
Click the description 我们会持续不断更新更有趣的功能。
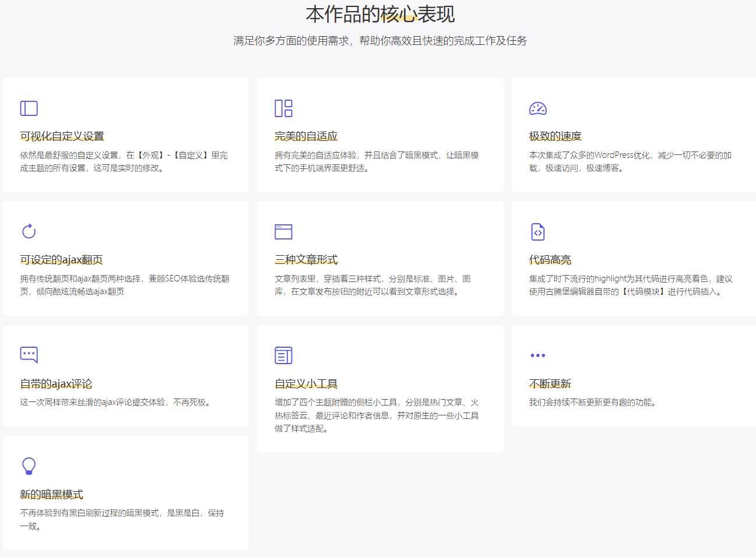(594, 402)
